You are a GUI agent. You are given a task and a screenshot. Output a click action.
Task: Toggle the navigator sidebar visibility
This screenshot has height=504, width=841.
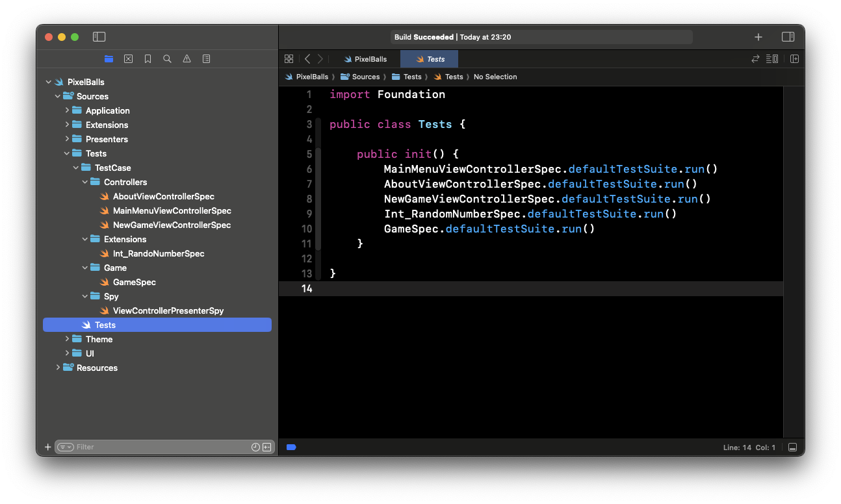click(99, 37)
